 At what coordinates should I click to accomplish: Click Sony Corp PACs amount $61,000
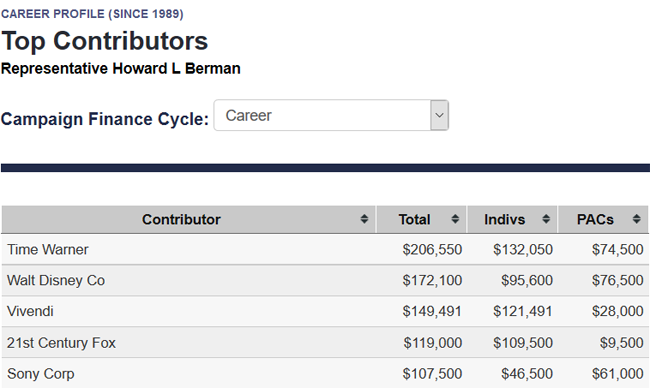coord(617,373)
